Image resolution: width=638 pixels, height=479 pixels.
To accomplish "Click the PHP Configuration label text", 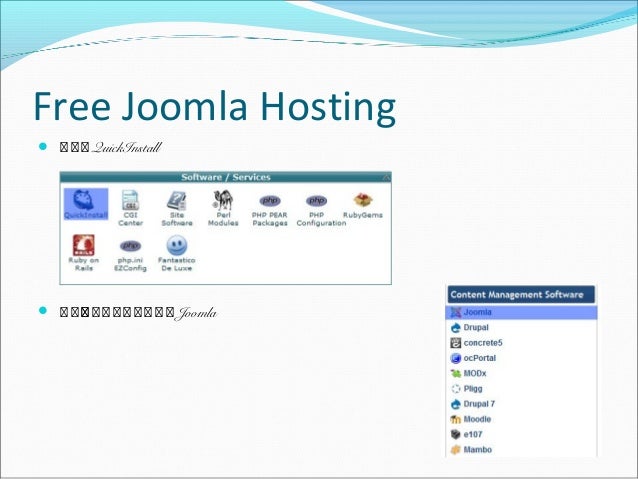I will [x=321, y=219].
